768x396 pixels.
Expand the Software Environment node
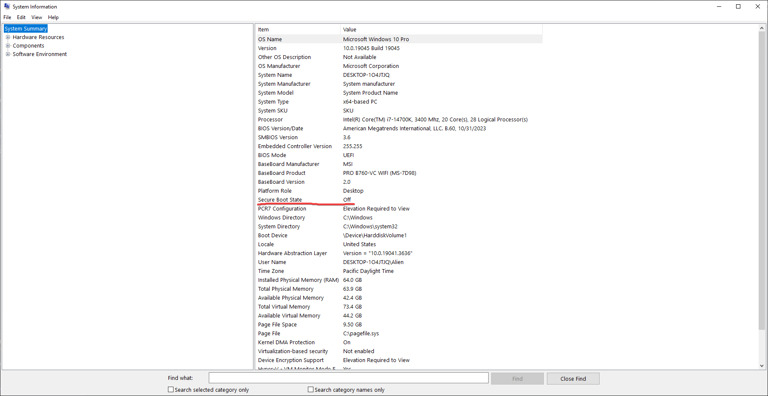click(x=8, y=54)
